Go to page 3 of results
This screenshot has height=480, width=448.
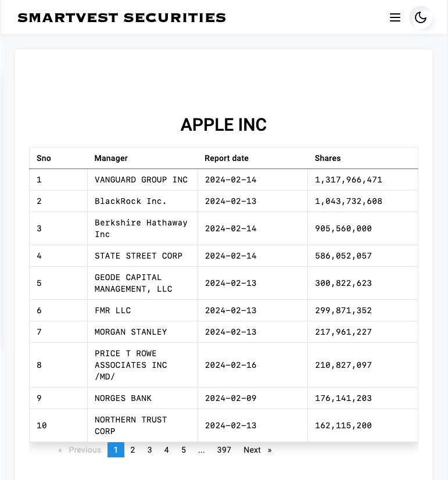pos(149,450)
